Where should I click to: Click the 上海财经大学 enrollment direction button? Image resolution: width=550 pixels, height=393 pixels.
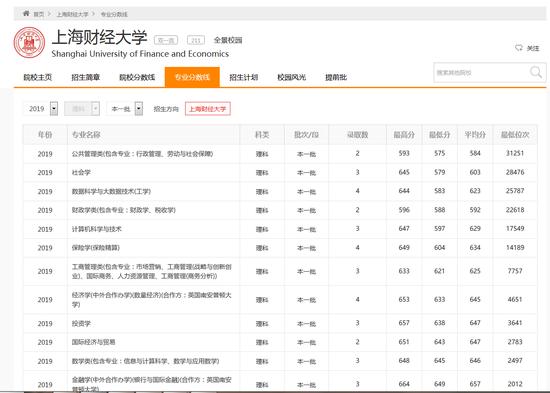point(208,109)
